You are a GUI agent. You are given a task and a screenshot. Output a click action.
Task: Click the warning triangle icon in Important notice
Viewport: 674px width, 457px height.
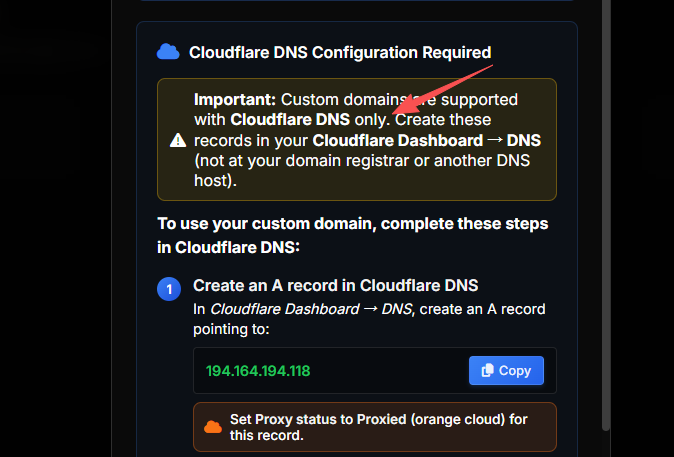(x=178, y=140)
